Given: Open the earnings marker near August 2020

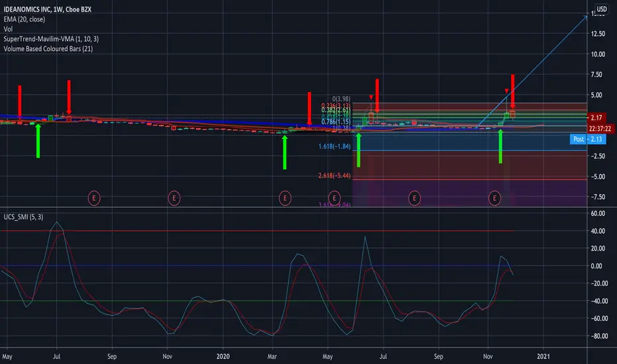Looking at the screenshot, I should pos(414,198).
